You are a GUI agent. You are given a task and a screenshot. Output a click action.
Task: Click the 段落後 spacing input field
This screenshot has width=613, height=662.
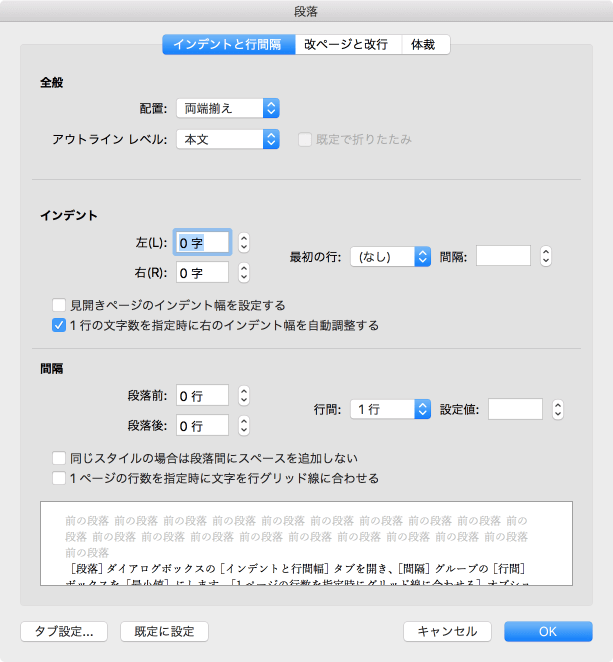[x=202, y=426]
